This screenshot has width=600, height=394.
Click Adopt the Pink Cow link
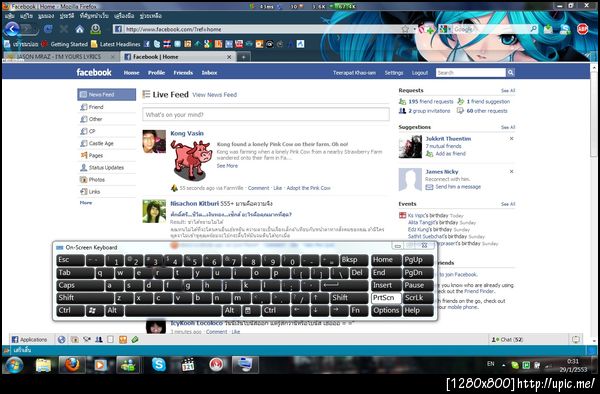[x=308, y=188]
